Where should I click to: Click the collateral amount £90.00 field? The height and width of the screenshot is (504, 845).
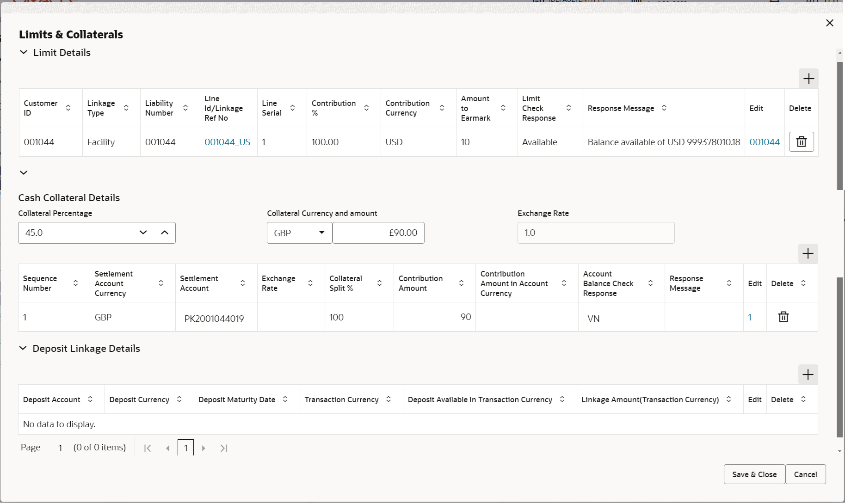[x=378, y=233]
